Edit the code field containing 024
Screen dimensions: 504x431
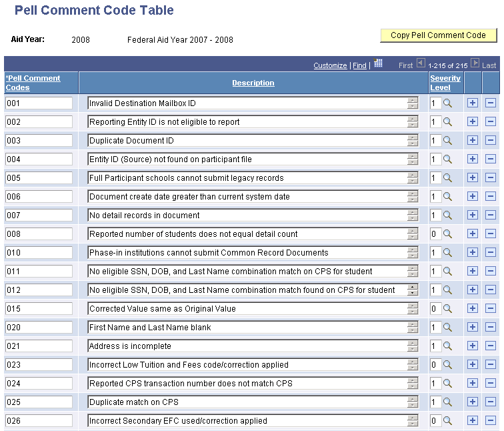pyautogui.click(x=39, y=383)
